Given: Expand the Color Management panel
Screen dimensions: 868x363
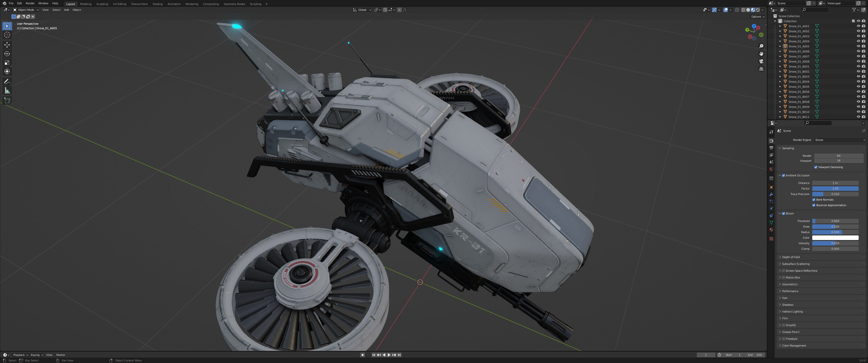Looking at the screenshot, I should coord(794,346).
